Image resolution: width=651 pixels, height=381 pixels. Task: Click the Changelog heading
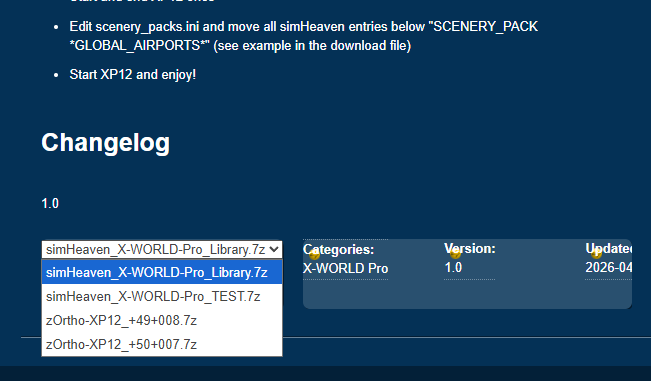[105, 143]
